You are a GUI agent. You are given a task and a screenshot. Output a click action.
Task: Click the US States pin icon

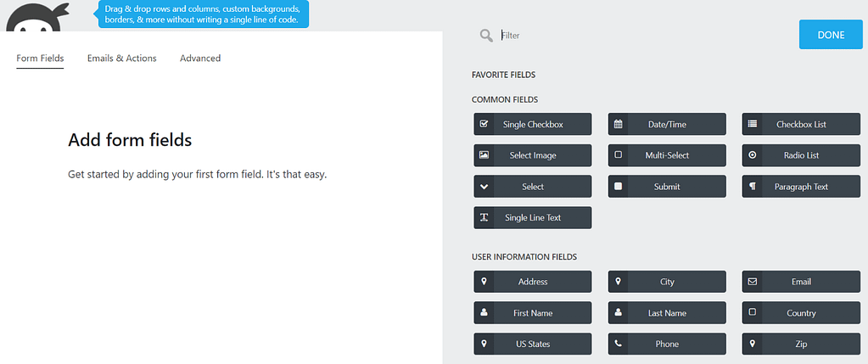[484, 344]
